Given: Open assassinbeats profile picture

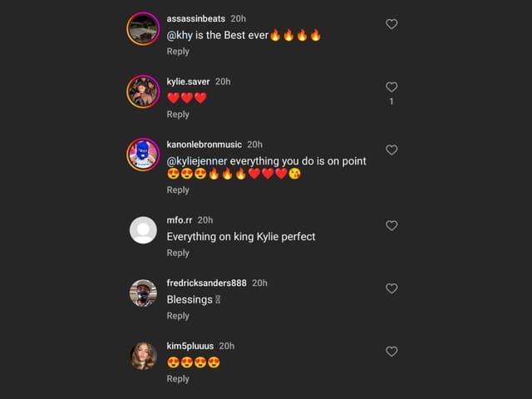Looking at the screenshot, I should (143, 29).
